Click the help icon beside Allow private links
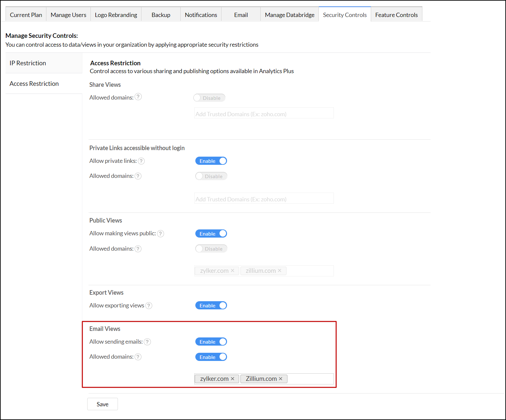The height and width of the screenshot is (420, 506). point(141,161)
